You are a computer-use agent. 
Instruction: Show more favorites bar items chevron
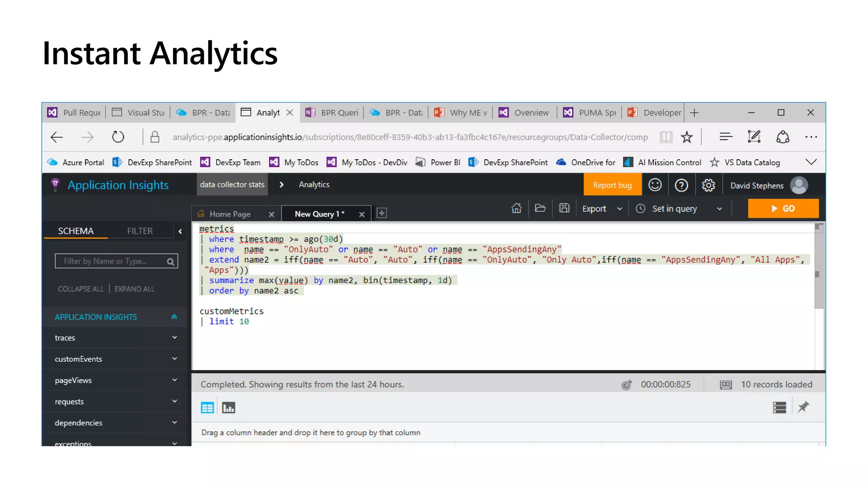(811, 162)
